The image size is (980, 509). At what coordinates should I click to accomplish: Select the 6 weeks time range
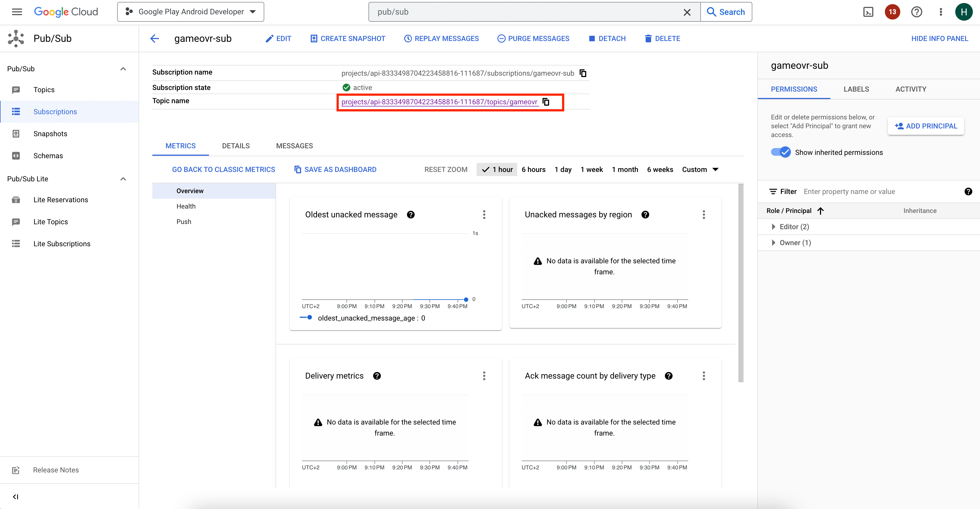coord(660,170)
